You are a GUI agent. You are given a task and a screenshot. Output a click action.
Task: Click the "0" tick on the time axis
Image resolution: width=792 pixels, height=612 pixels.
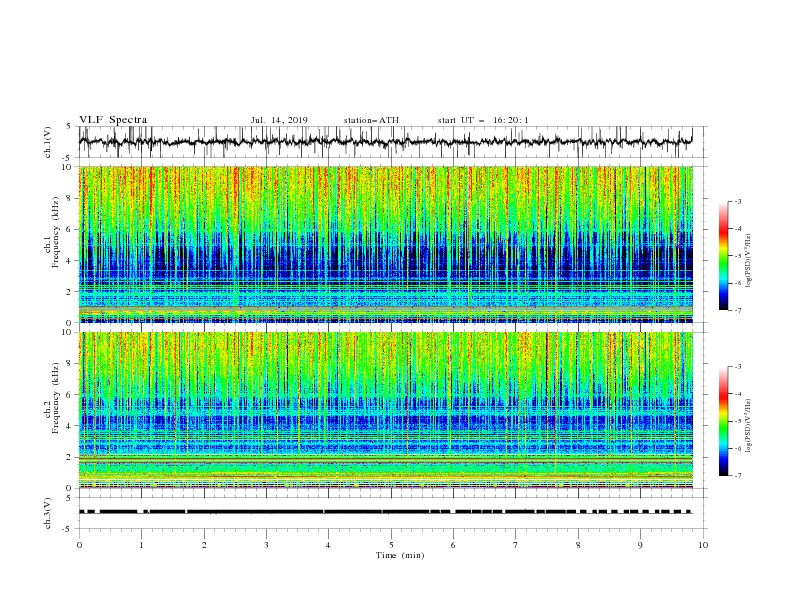79,545
